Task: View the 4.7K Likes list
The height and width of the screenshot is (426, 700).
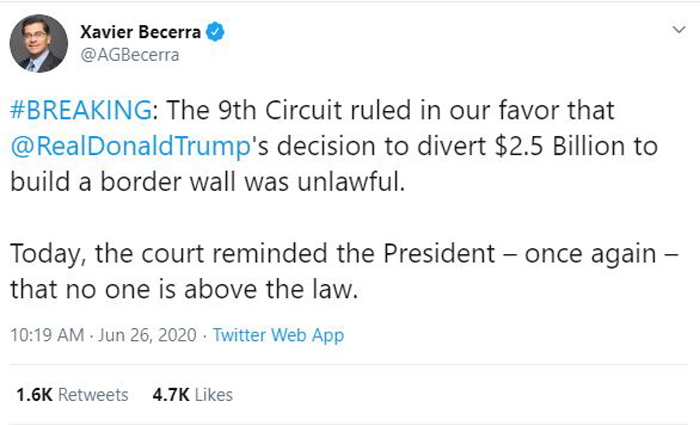Action: [x=192, y=395]
